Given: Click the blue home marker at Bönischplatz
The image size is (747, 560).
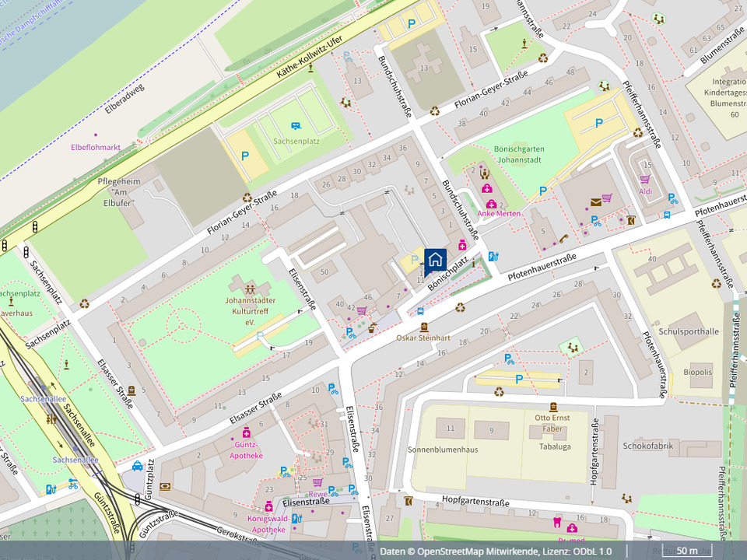Looking at the screenshot, I should (435, 259).
